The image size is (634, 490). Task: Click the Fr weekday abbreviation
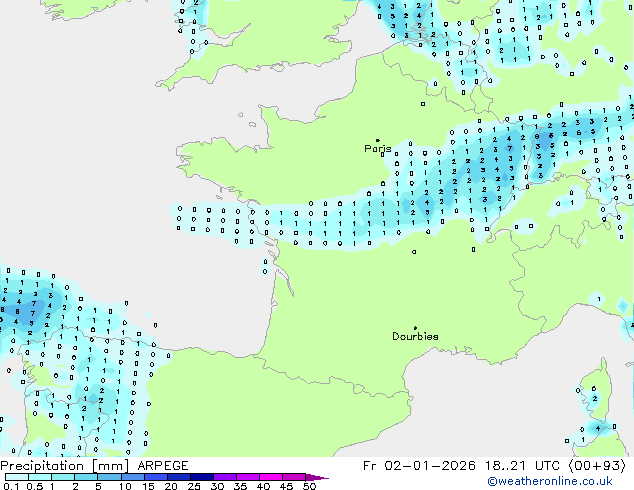pyautogui.click(x=370, y=466)
